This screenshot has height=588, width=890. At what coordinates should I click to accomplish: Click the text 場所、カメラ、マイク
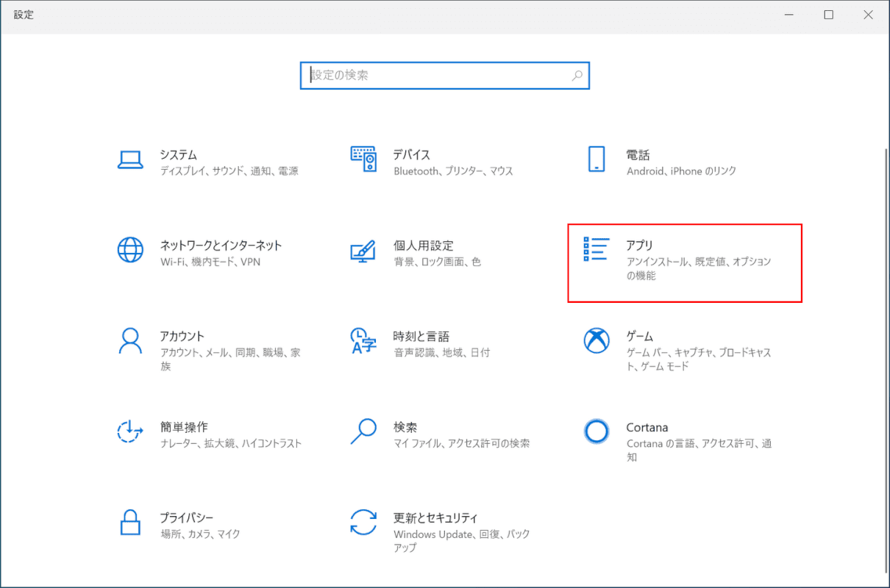(200, 534)
